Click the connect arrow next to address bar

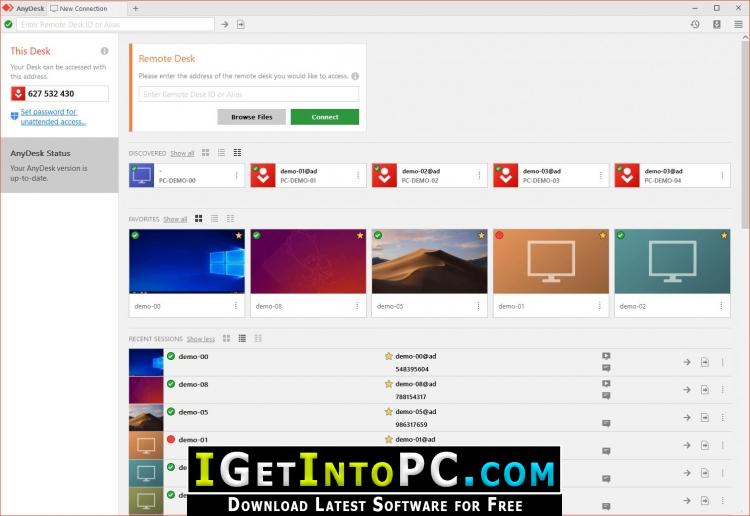point(225,24)
